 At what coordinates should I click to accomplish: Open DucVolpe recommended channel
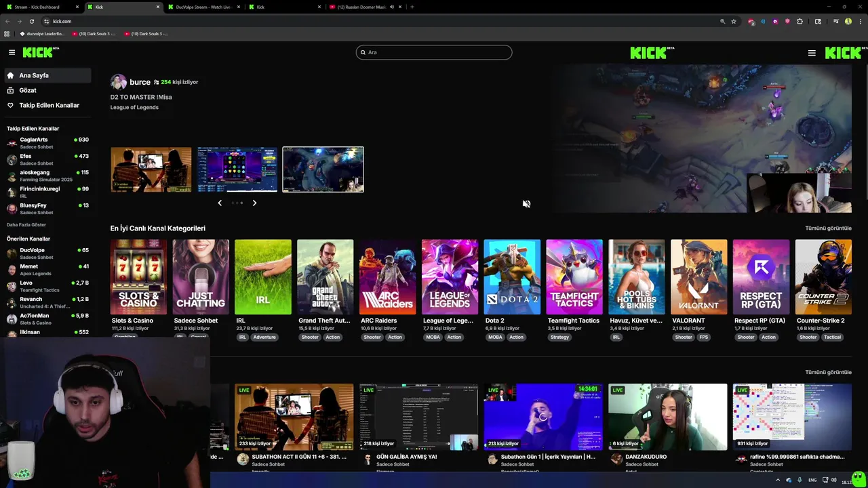[47, 253]
